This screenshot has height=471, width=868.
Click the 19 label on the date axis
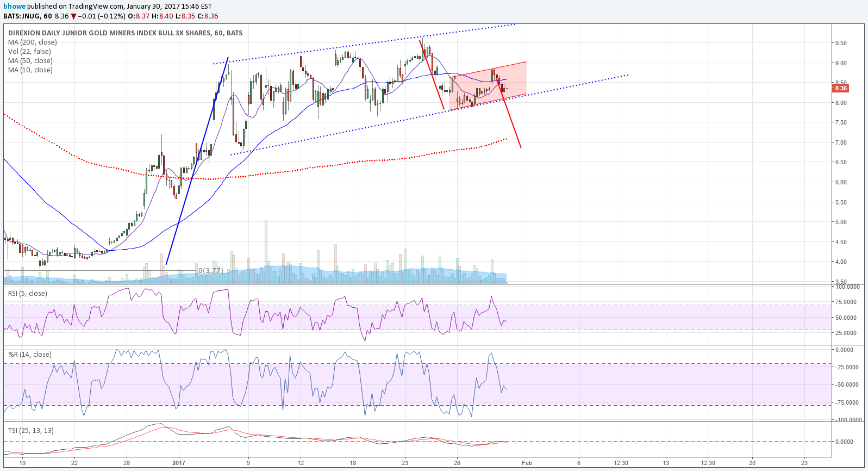[22, 463]
